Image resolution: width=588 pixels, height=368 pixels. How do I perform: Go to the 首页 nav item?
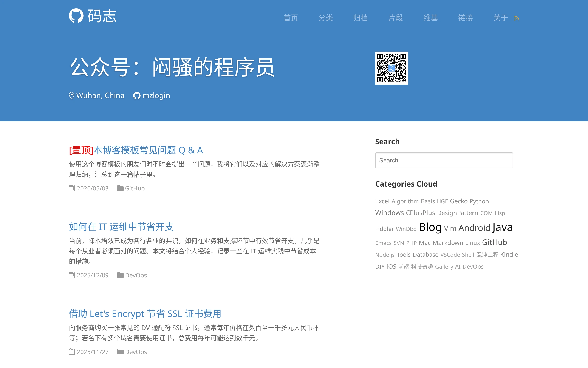click(x=291, y=18)
